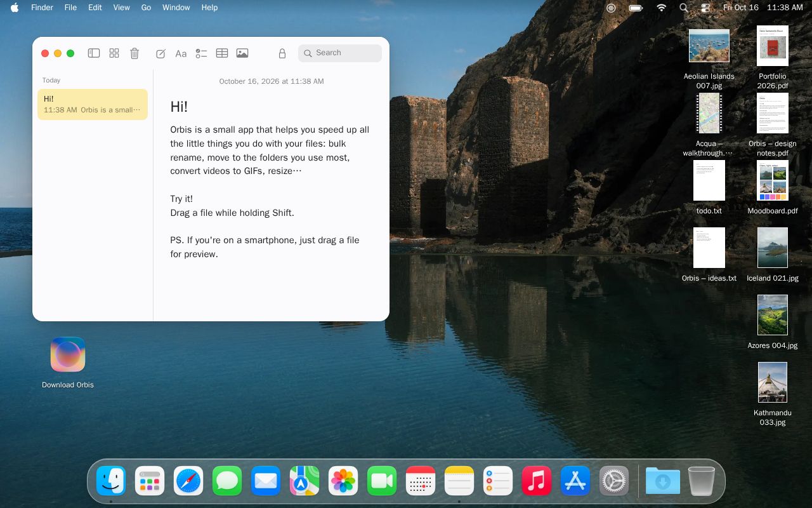Launch Music from the Dock
812x508 pixels.
point(537,481)
